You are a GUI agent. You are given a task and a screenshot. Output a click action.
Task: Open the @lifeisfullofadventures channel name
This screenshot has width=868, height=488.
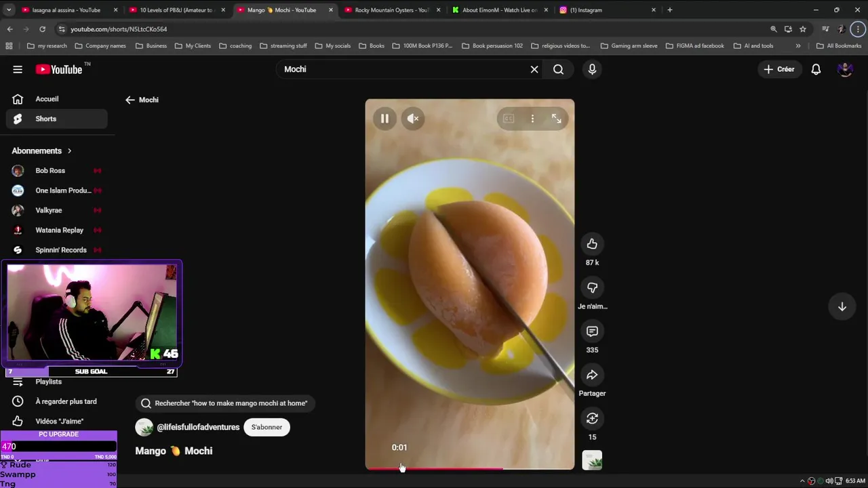(x=198, y=427)
